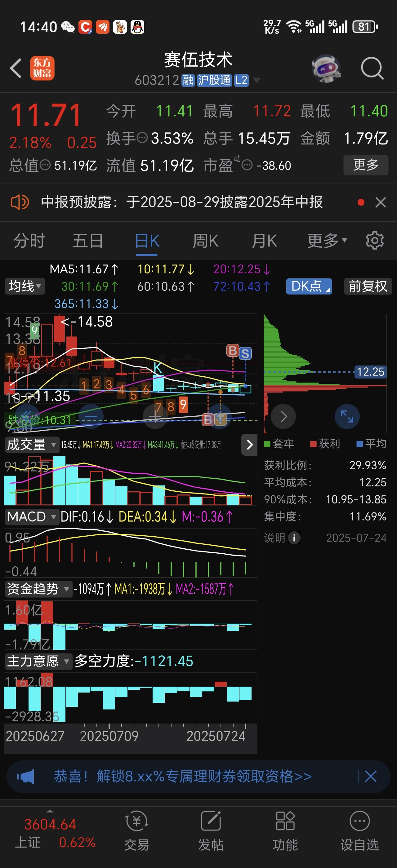Tap the red B marker near chart top

click(233, 350)
